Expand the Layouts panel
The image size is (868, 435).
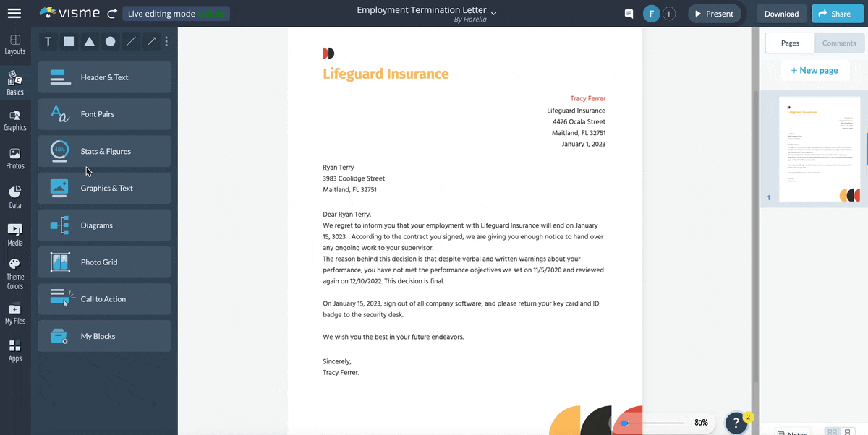tap(15, 45)
